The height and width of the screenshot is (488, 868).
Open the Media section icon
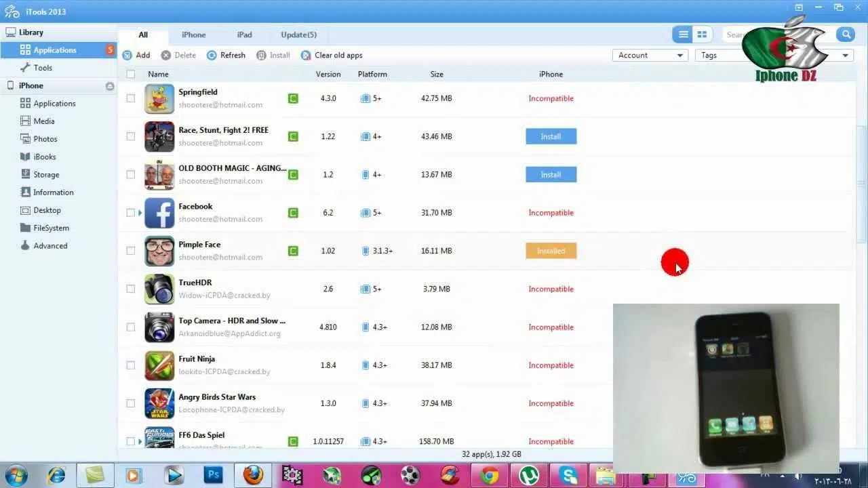pos(26,121)
